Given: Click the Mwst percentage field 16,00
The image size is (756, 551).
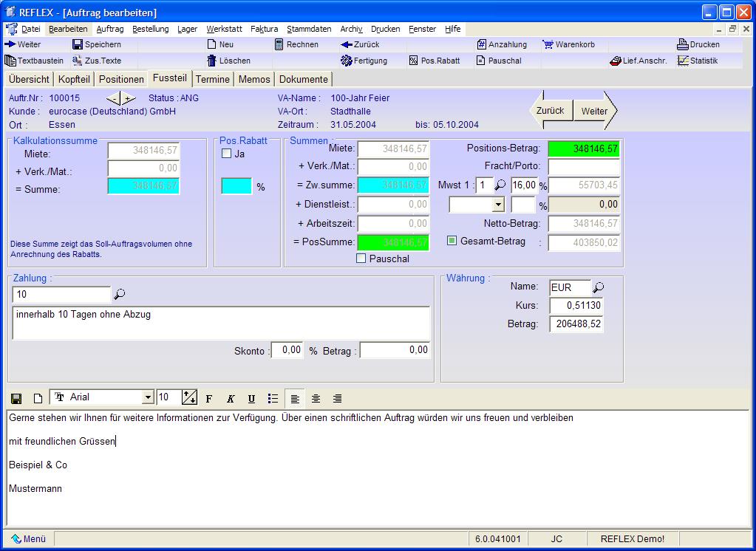Looking at the screenshot, I should (x=524, y=185).
